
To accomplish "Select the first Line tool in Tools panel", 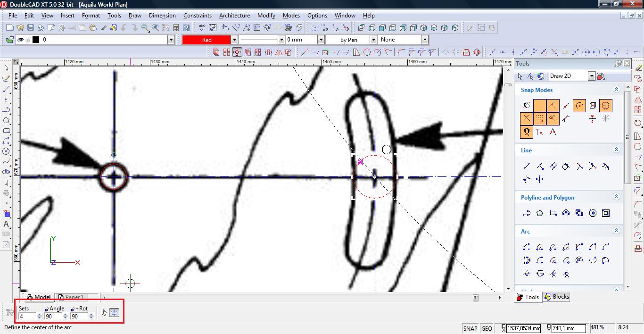I will point(527,166).
